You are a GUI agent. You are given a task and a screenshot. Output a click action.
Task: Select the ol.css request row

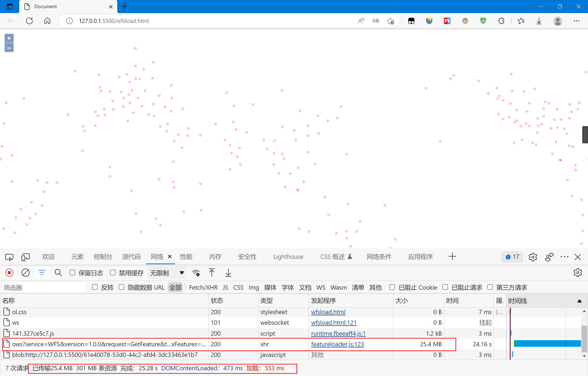tap(253, 312)
